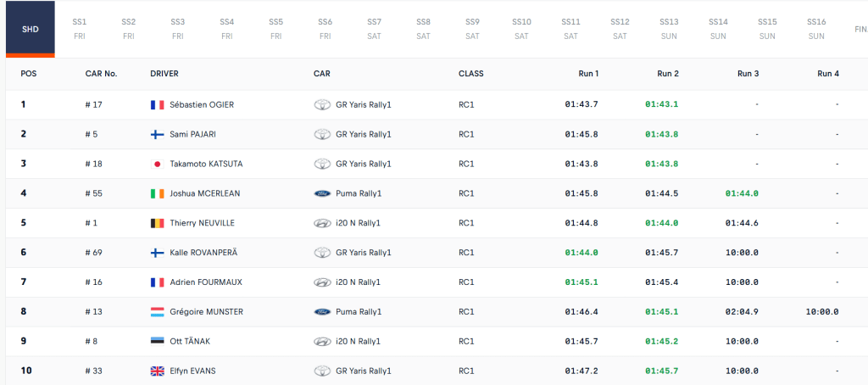The image size is (868, 385).
Task: Click the French flag beside Sébastien OGIER
Action: [x=157, y=104]
